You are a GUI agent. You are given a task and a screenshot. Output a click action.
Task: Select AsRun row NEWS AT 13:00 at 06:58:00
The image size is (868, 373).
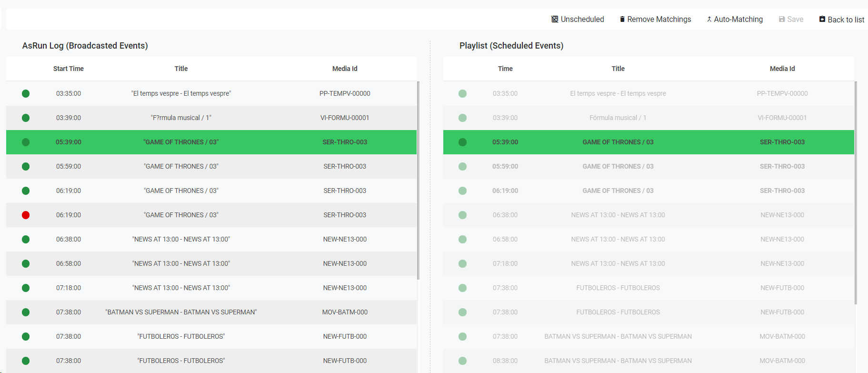tap(181, 263)
